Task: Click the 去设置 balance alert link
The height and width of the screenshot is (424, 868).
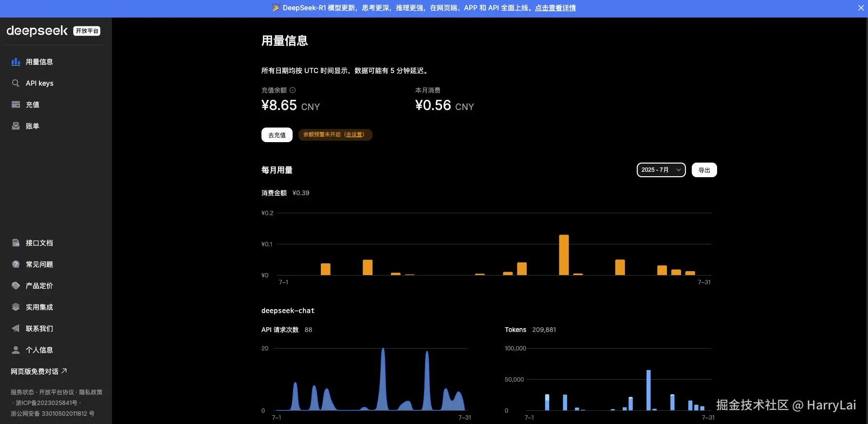Action: [354, 135]
